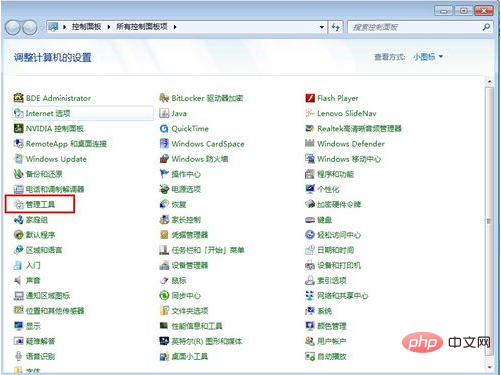
Task: Open the 日期和时间 link
Action: [x=335, y=250]
